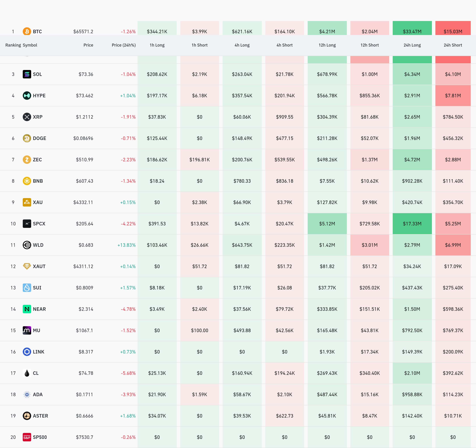Click the Worldcoin WLD icon
476x448 pixels.
pos(27,245)
